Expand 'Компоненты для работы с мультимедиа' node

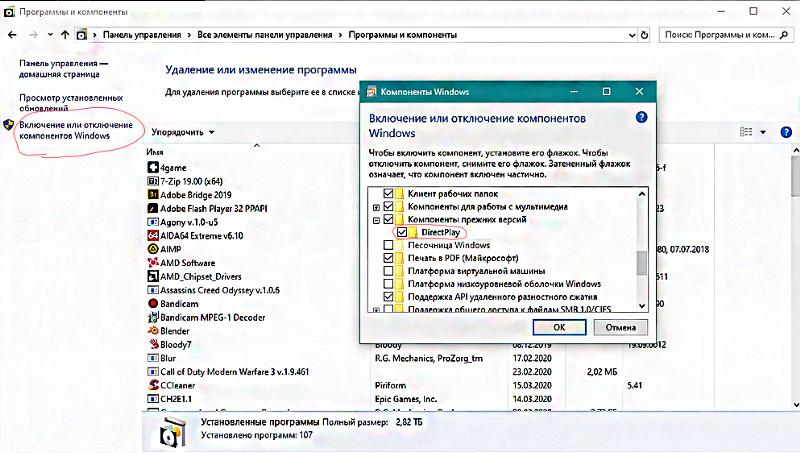click(376, 207)
